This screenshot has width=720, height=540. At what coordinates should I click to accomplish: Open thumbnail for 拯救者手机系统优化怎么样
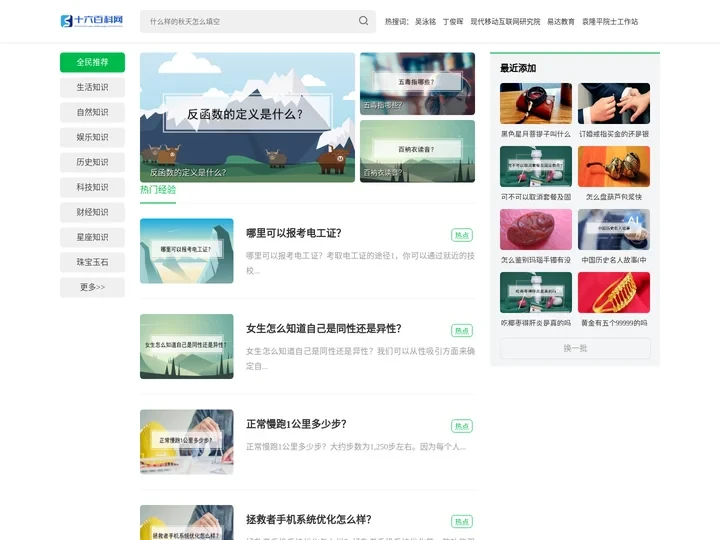[186, 523]
